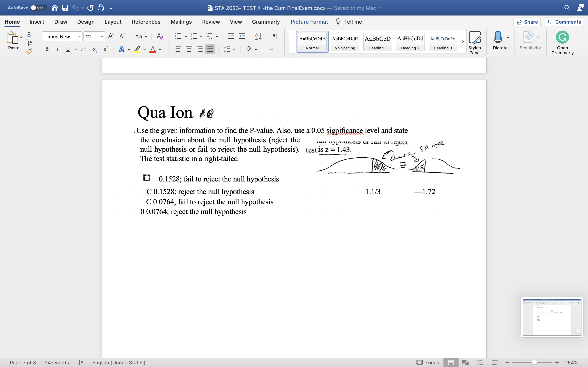
Task: Open the Comments panel
Action: 564,22
